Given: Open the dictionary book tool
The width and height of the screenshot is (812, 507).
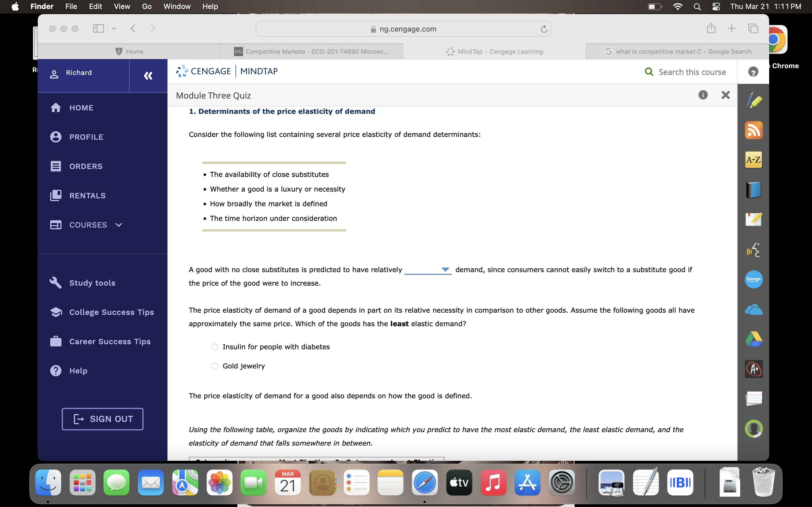Looking at the screenshot, I should (754, 190).
